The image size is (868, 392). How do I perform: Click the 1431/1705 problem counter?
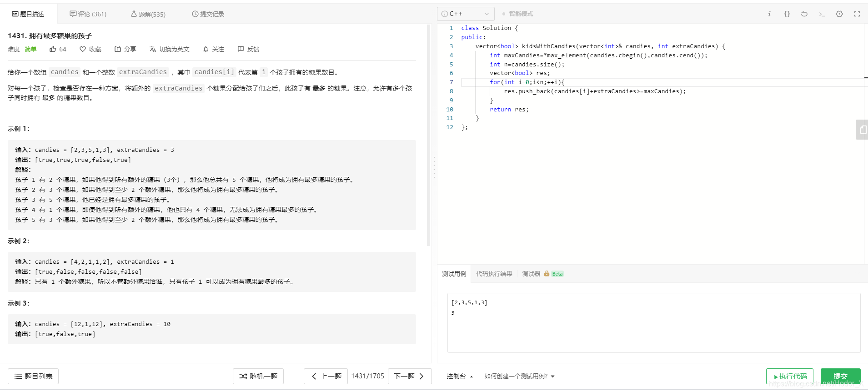click(x=367, y=376)
